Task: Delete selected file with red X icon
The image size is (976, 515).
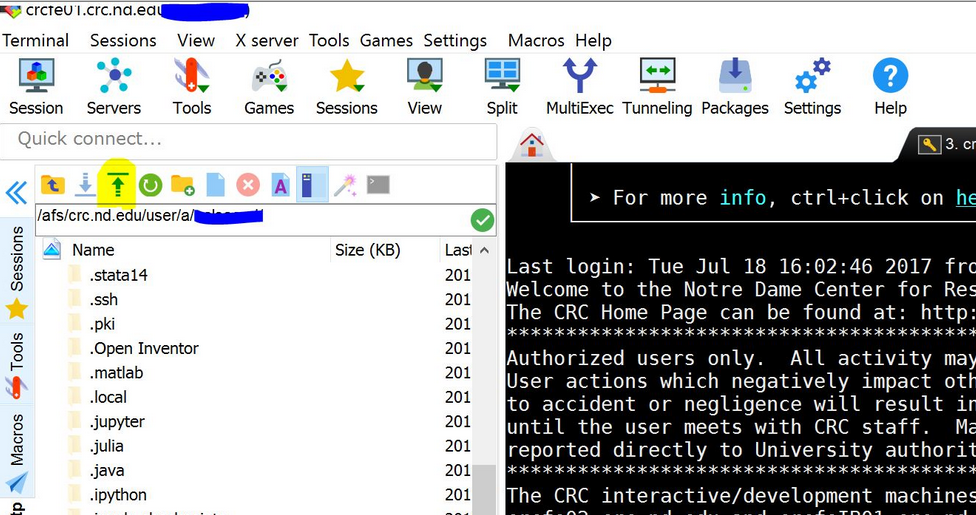Action: click(x=247, y=185)
